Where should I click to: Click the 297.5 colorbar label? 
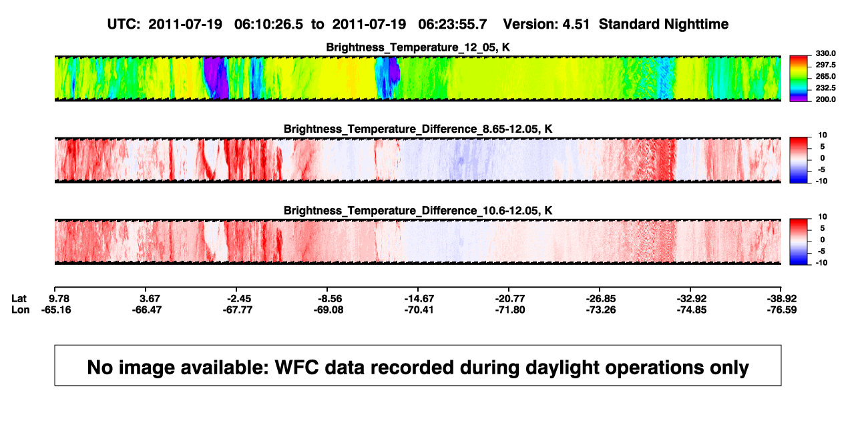pyautogui.click(x=825, y=65)
